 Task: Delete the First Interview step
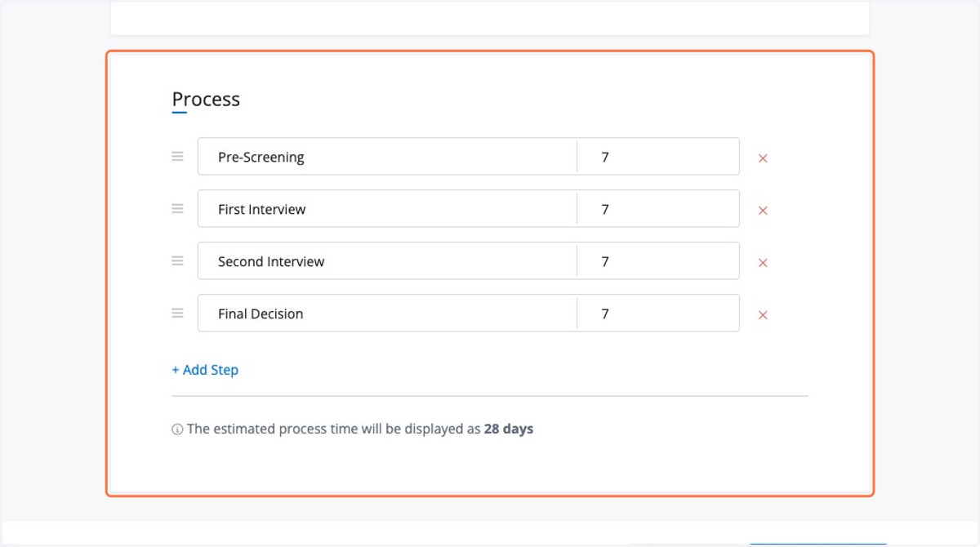763,211
